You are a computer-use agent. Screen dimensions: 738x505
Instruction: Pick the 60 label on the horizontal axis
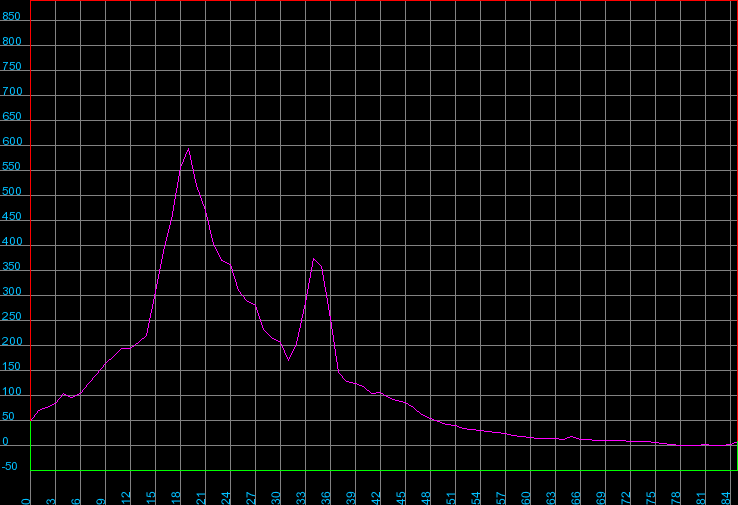(526, 498)
